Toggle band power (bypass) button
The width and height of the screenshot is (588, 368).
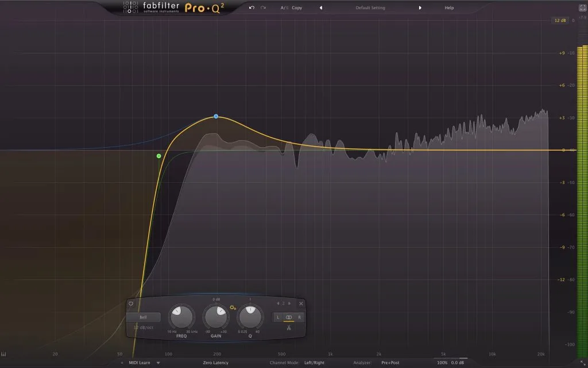coord(131,304)
